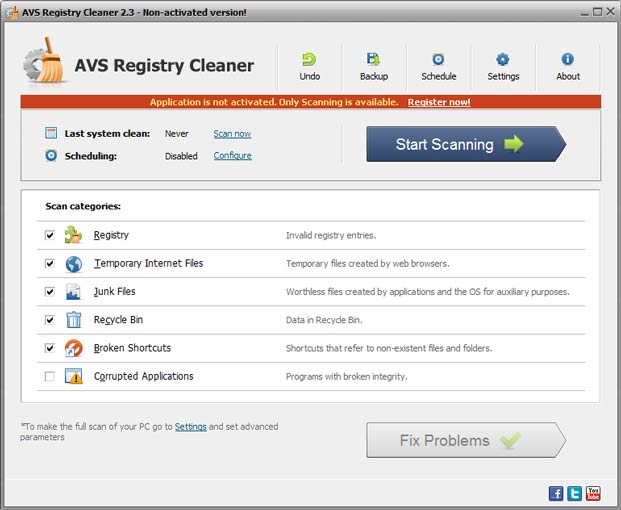This screenshot has width=621, height=510.
Task: Click the title bar application icon
Action: click(12, 13)
